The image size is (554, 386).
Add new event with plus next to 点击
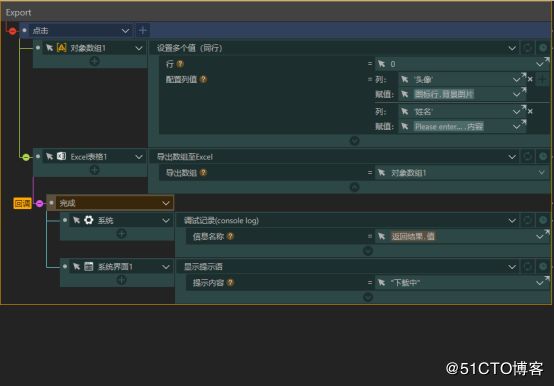click(x=142, y=31)
